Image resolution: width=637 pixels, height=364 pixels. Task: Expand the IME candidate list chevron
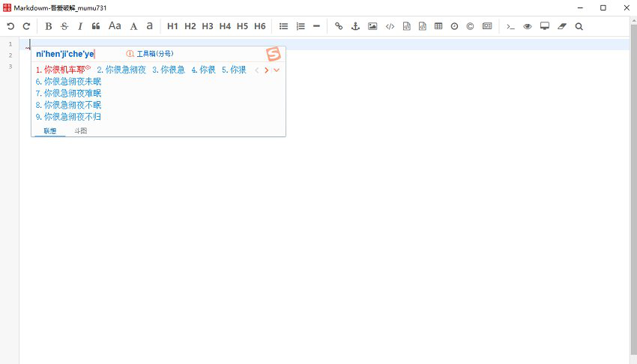[277, 70]
